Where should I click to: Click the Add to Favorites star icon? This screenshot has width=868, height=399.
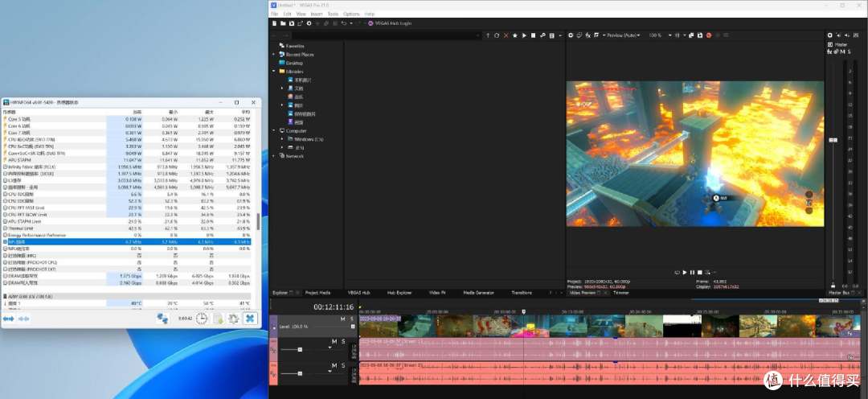tap(515, 35)
